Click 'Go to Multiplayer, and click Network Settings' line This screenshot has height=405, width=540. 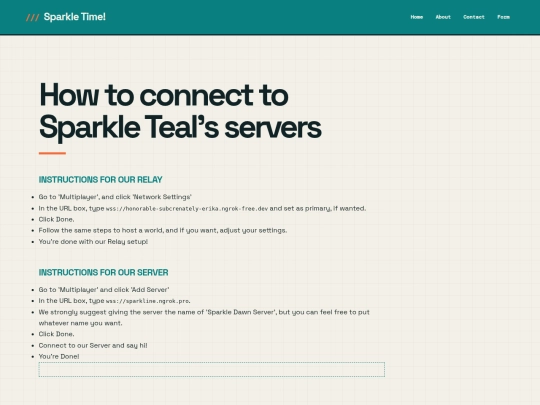click(x=115, y=197)
